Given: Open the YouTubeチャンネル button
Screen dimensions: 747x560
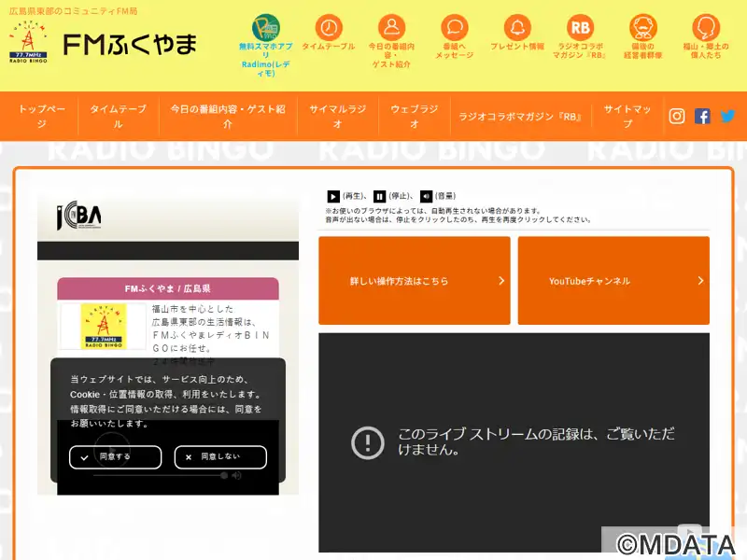Looking at the screenshot, I should coord(613,281).
